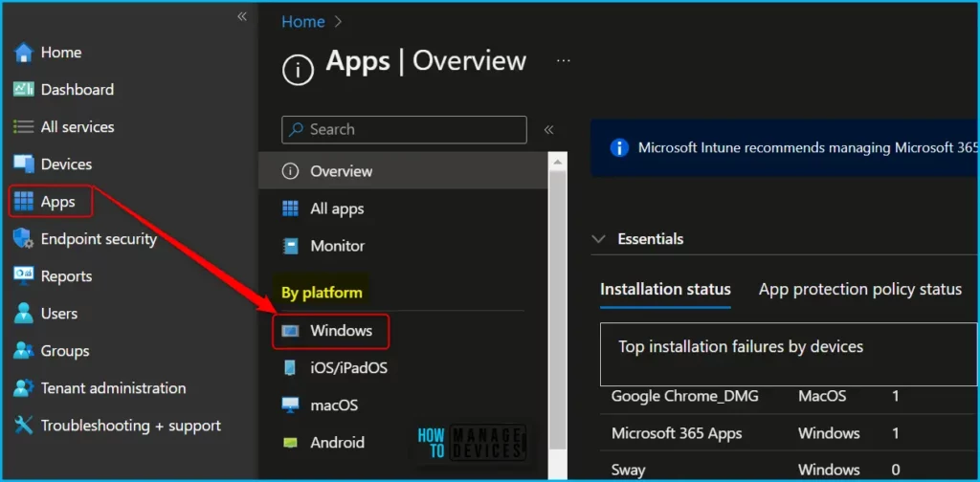
Task: Open Dashboard in sidebar
Action: point(78,90)
